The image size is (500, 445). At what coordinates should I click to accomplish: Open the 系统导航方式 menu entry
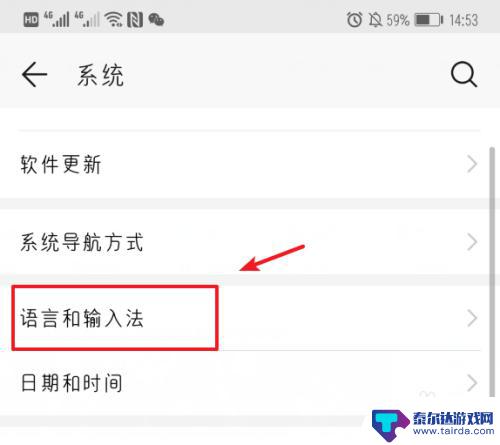coord(245,242)
